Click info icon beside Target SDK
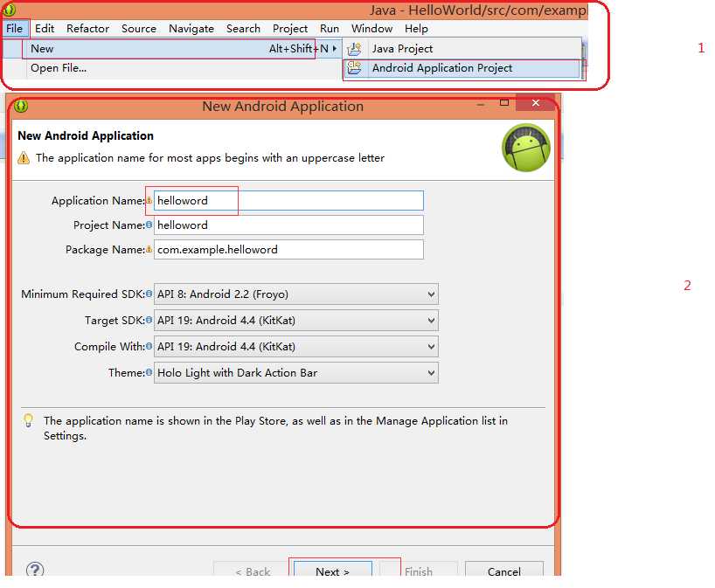This screenshot has width=715, height=588. coord(149,320)
